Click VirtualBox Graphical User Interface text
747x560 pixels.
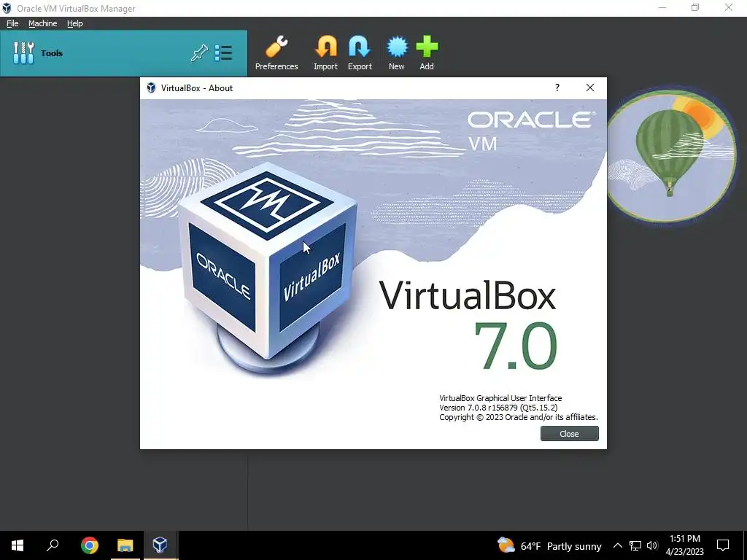[x=500, y=398]
